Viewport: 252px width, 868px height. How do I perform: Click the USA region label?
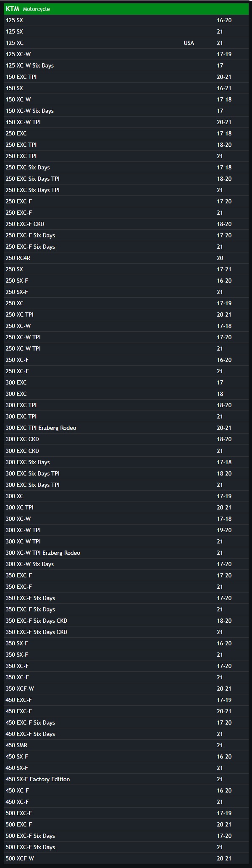tap(189, 43)
